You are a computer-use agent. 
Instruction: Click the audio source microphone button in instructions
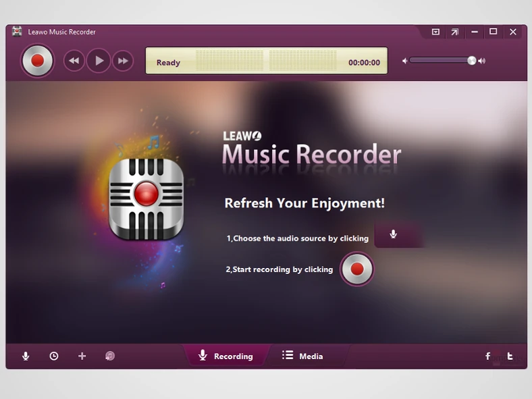point(394,234)
